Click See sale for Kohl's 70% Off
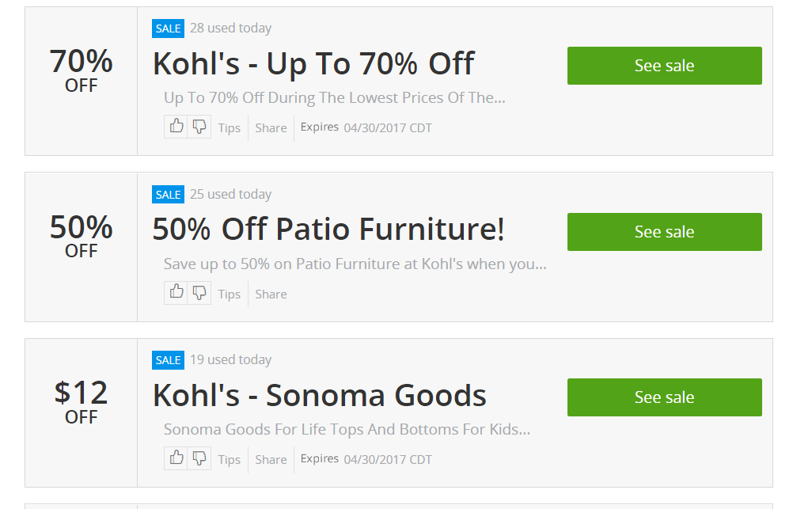Screen dimensions: 812x509 [x=665, y=66]
